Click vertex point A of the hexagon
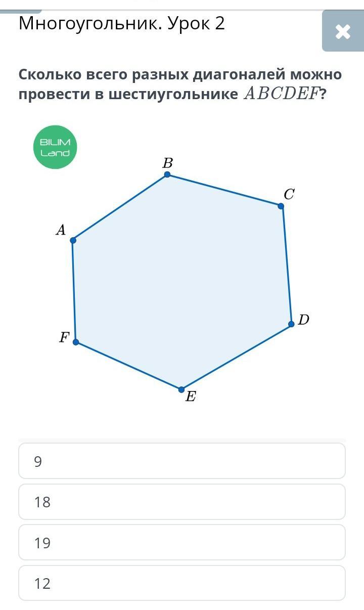Screen dimensions: 364x610 (73, 240)
